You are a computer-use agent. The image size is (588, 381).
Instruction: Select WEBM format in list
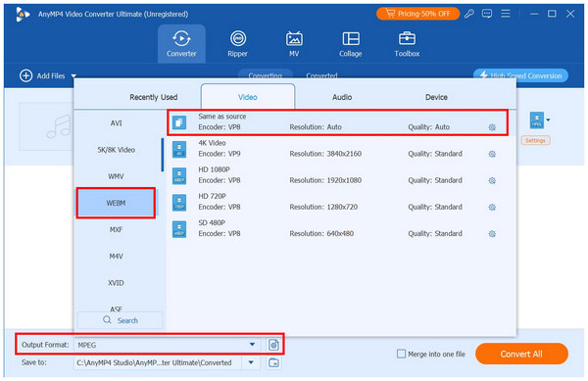[x=116, y=203]
